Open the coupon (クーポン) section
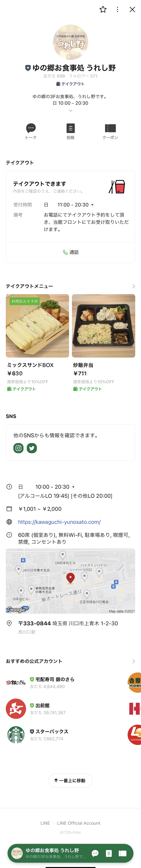141x868 pixels. (x=110, y=131)
